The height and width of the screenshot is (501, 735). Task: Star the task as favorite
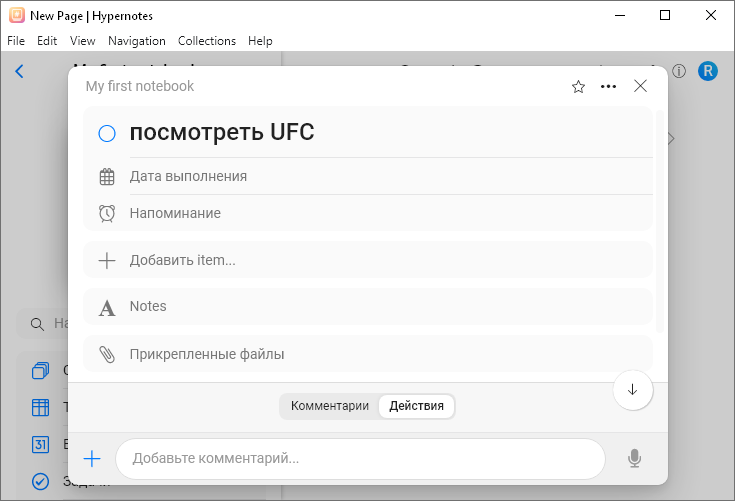578,87
